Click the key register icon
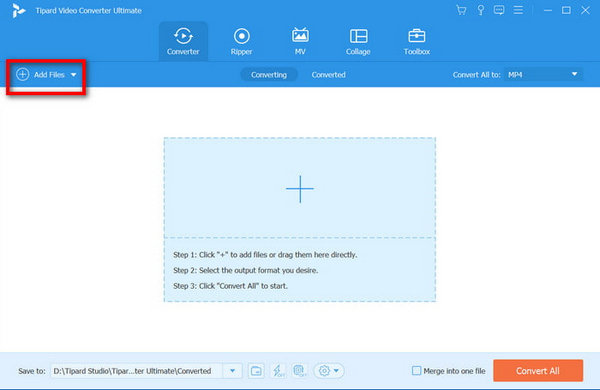Image resolution: width=600 pixels, height=390 pixels. point(481,10)
